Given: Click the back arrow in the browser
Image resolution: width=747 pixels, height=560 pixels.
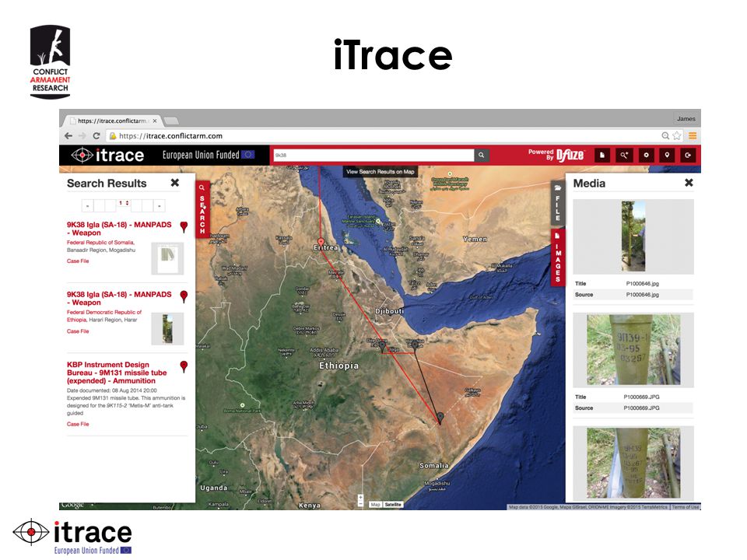Looking at the screenshot, I should point(68,135).
